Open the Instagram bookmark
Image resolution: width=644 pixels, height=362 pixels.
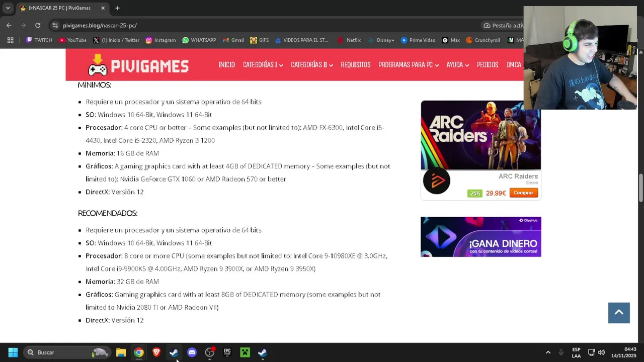tap(160, 40)
